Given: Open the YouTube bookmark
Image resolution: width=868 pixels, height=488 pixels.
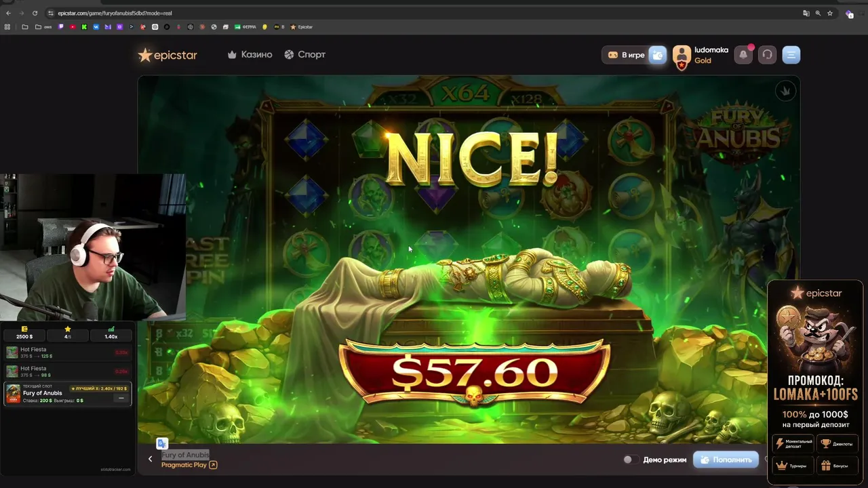Looking at the screenshot, I should click(73, 27).
